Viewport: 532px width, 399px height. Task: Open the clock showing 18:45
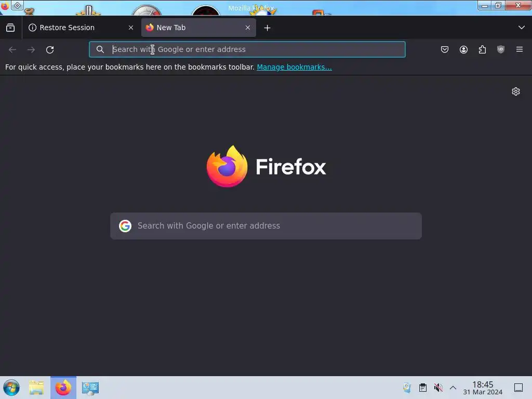click(483, 388)
